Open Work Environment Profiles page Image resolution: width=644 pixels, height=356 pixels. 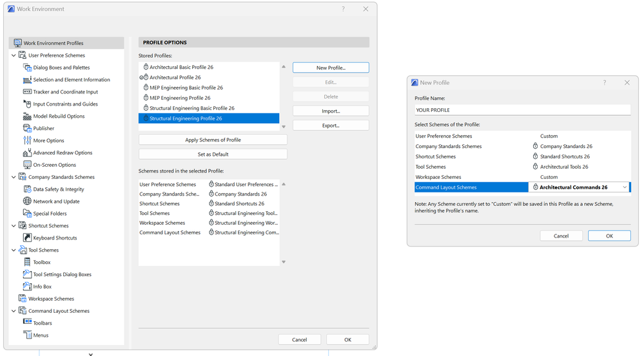(x=54, y=43)
